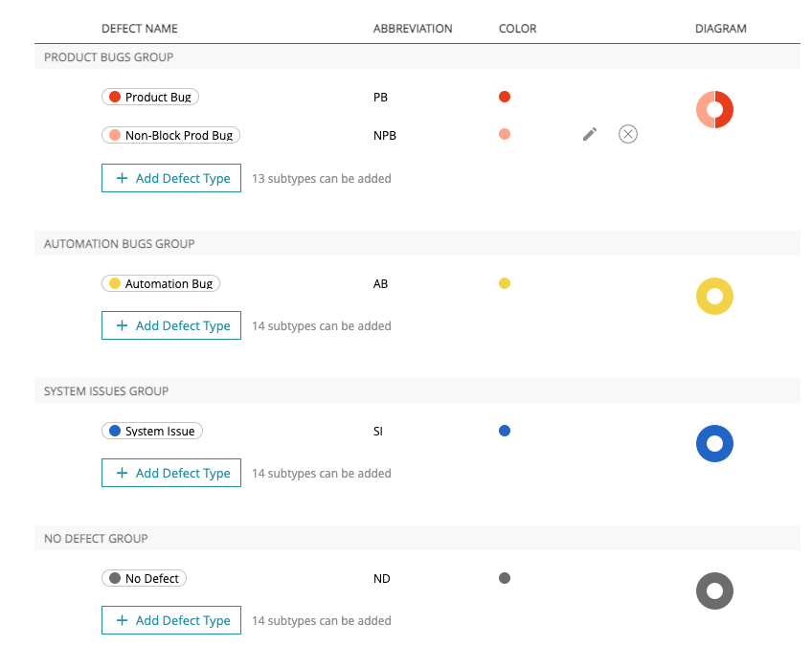Click the Product Bugs group donut diagram
The image size is (812, 668).
[x=714, y=109]
